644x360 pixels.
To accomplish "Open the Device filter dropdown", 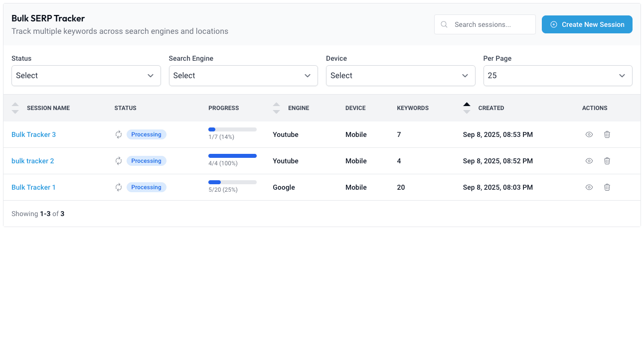I will (x=401, y=76).
